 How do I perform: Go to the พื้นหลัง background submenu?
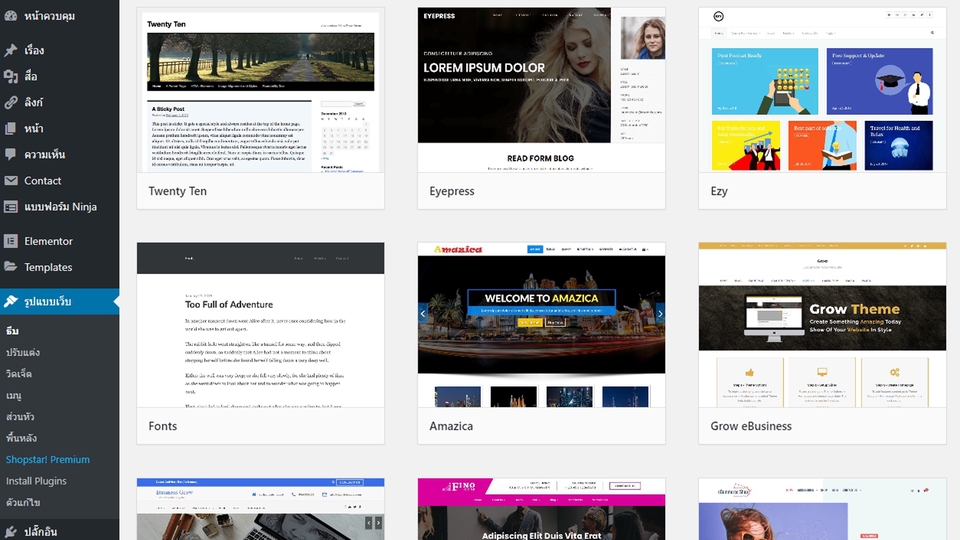[21, 438]
